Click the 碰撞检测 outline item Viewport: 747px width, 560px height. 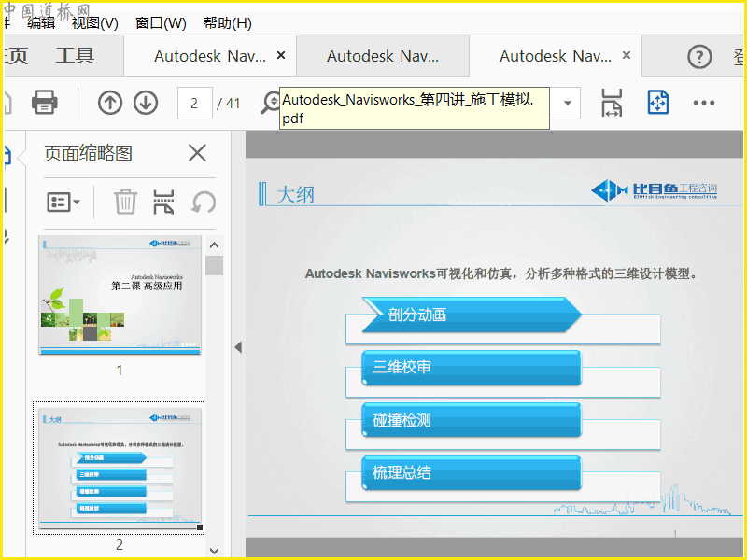pyautogui.click(x=472, y=420)
